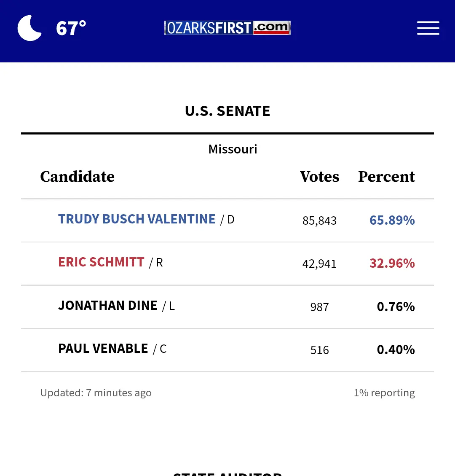The image size is (455, 476).
Task: Click the 0.40% percentage for Venable
Action: 396,350
